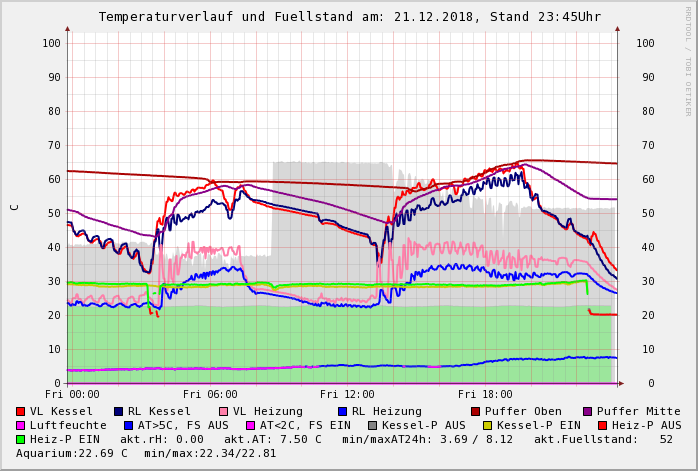Viewport: 698px width, 471px height.
Task: Click the magenta Luftfeuchte legend swatch
Action: (21, 426)
